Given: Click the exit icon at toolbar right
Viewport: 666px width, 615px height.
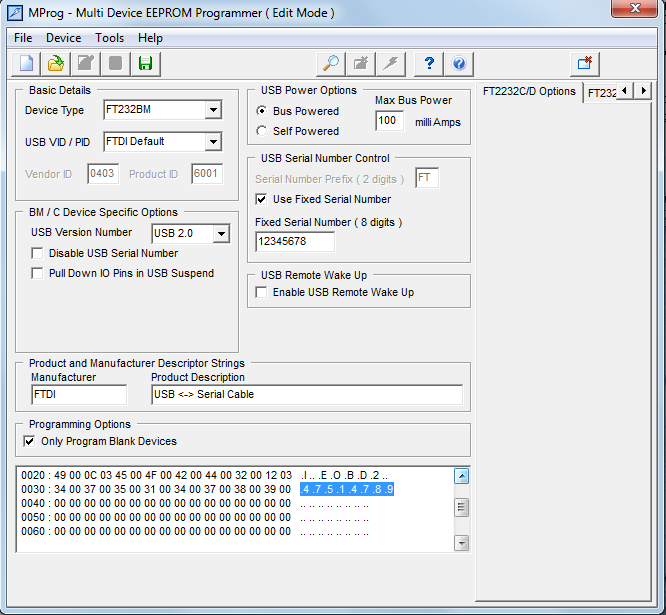Looking at the screenshot, I should [585, 64].
